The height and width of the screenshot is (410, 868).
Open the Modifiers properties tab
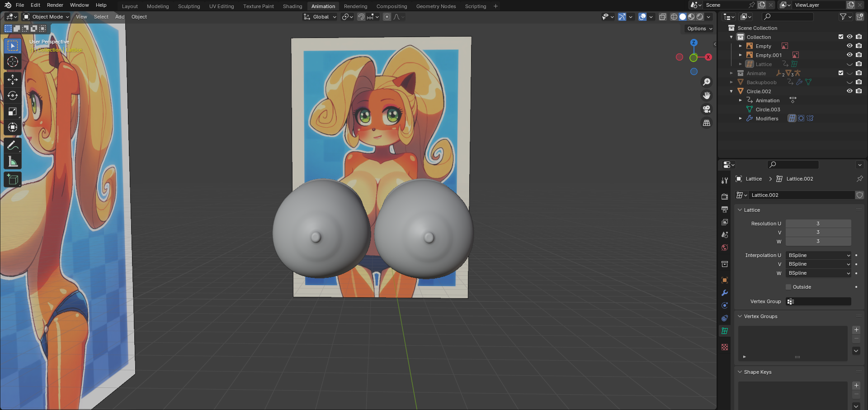pyautogui.click(x=725, y=293)
